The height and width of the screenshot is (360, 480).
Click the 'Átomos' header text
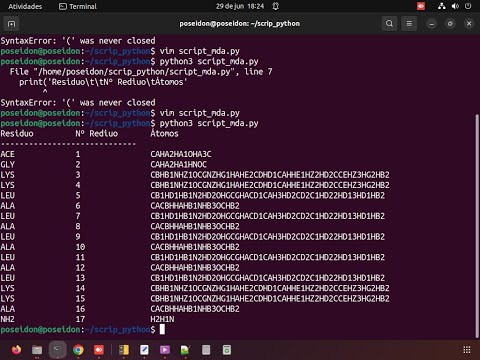[x=164, y=134]
